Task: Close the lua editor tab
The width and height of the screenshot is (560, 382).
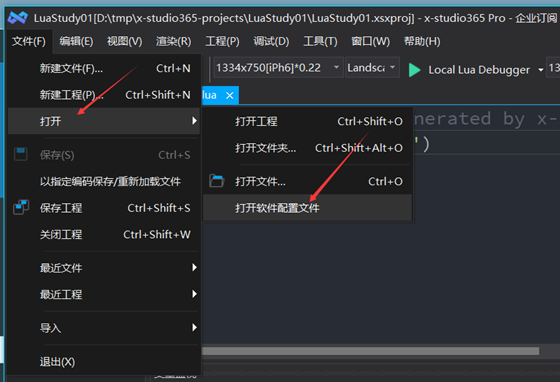Action: [230, 95]
